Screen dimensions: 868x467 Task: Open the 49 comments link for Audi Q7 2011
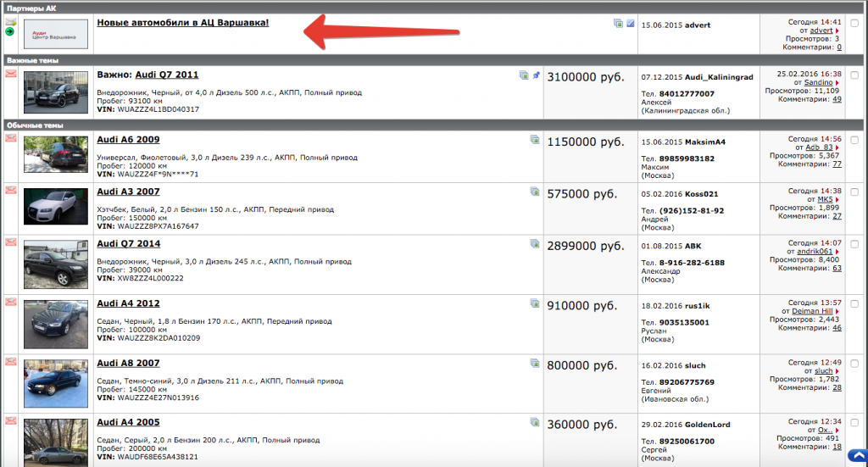coord(837,99)
